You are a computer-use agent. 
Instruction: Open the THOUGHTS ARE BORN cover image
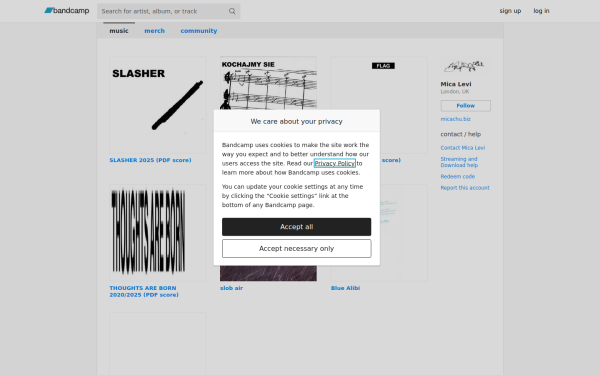(x=158, y=233)
